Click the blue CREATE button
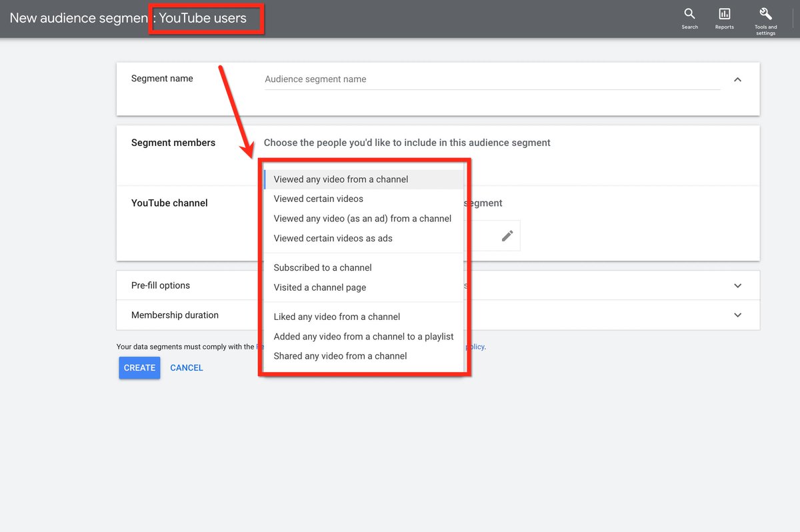800x532 pixels. [139, 368]
